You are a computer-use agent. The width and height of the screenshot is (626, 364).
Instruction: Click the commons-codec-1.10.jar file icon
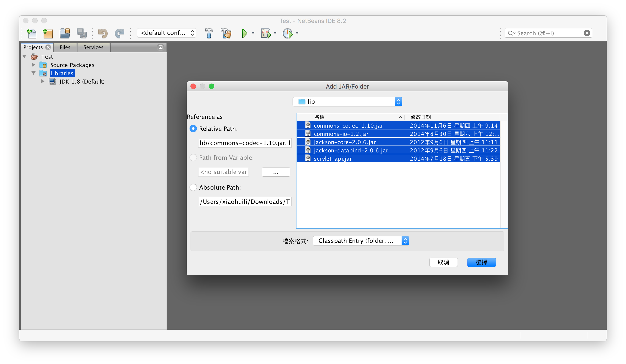coord(308,125)
